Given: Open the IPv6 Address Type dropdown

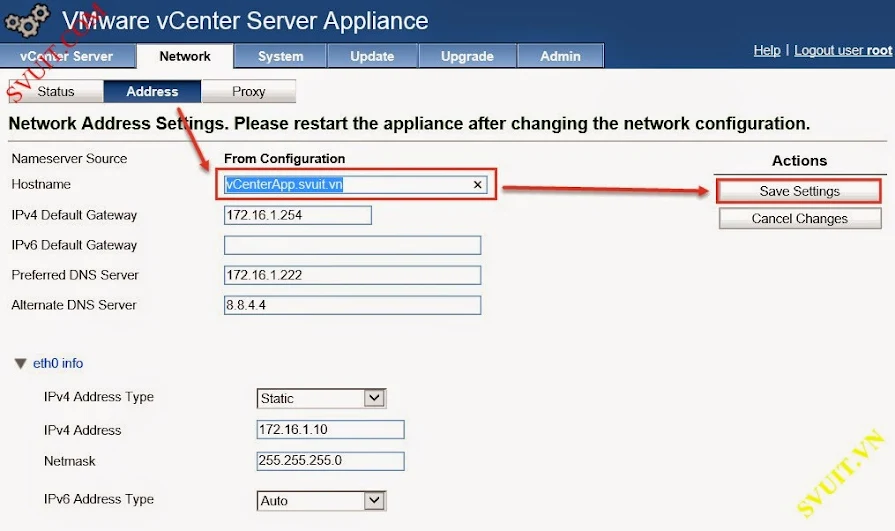Looking at the screenshot, I should 321,501.
